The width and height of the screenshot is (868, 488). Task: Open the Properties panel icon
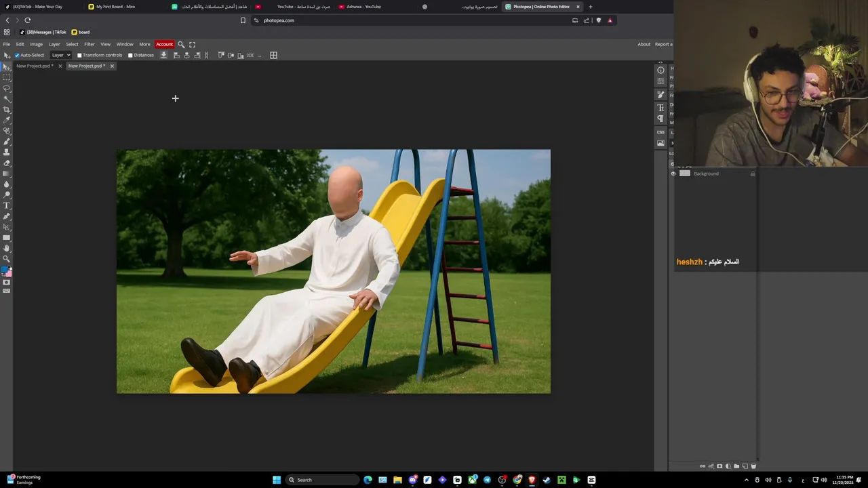click(x=660, y=81)
